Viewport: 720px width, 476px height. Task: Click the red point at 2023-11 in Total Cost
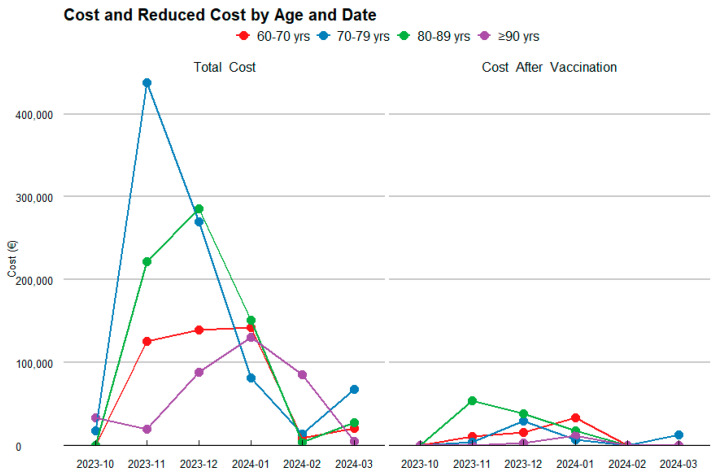click(x=147, y=342)
